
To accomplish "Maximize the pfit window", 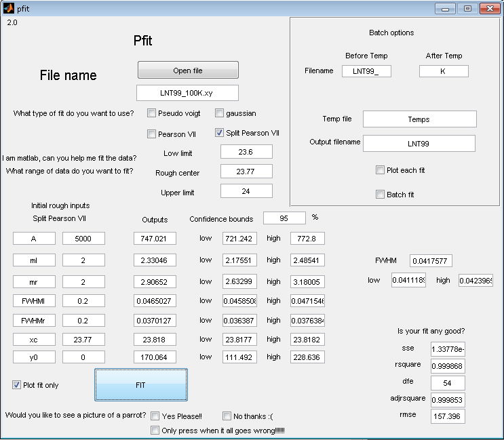I will tap(467, 8).
